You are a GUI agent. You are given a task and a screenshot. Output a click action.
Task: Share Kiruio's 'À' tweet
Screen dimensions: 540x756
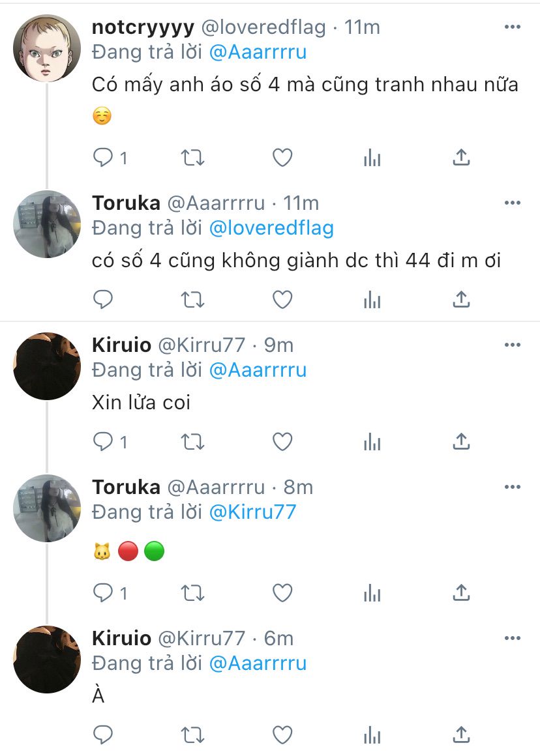[461, 734]
